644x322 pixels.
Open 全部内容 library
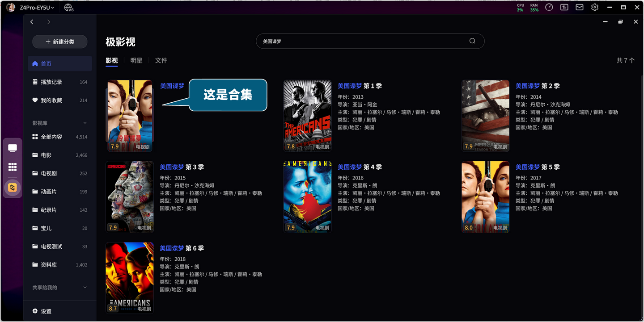tap(60, 137)
